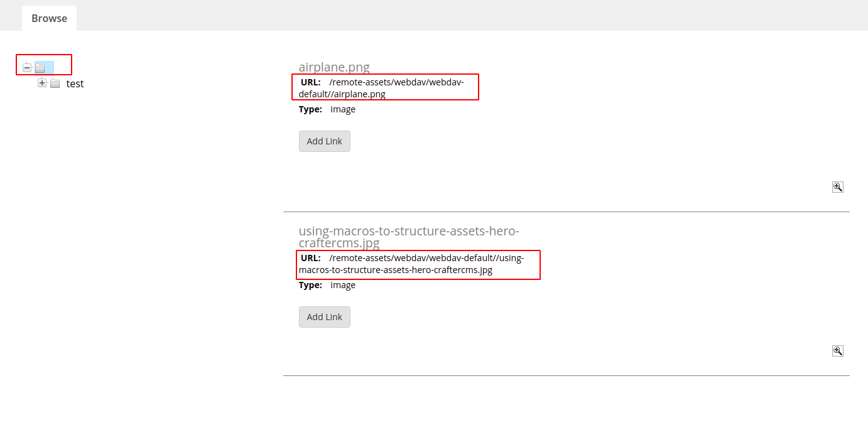Click Add Link under airplane.png

click(324, 141)
